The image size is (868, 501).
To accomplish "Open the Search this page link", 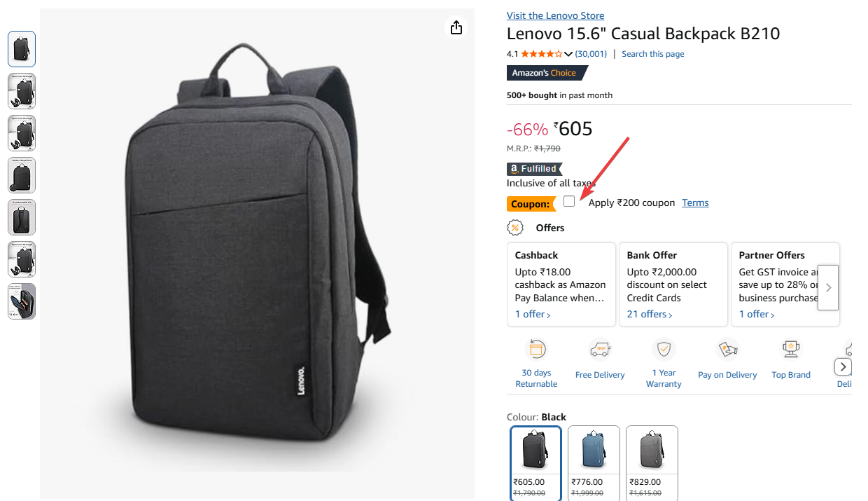I will coord(653,54).
